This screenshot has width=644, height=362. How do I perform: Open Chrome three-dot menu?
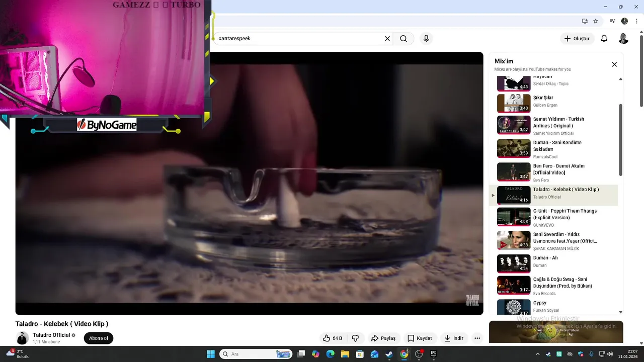tap(636, 21)
